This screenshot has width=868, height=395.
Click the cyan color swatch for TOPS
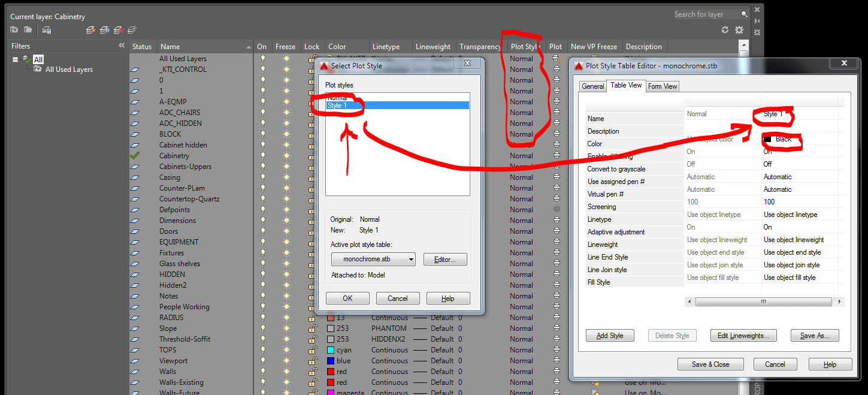click(331, 350)
